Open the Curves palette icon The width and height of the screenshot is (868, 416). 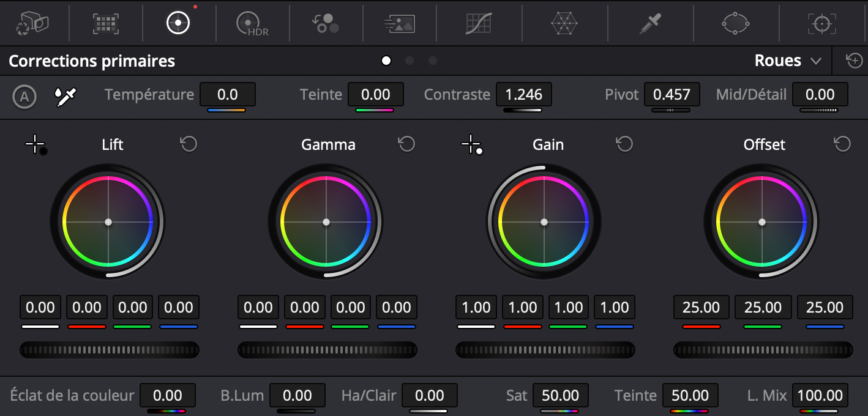click(479, 23)
